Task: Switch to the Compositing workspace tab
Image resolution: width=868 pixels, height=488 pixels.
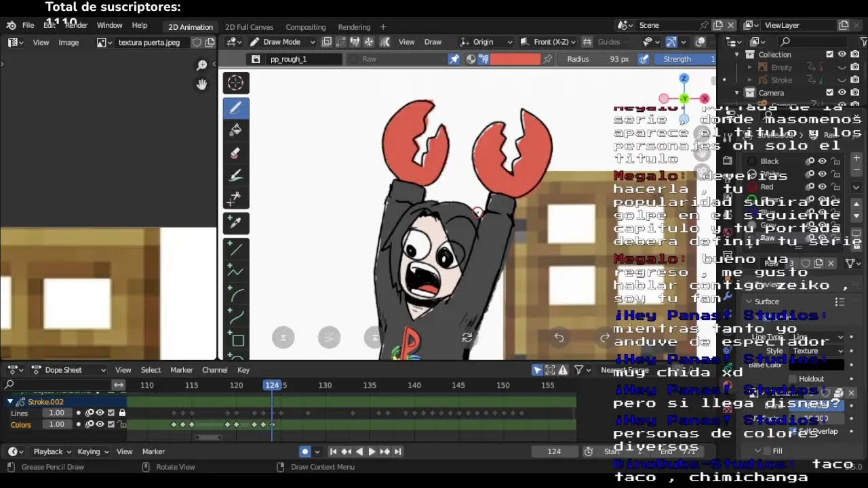Action: [x=305, y=27]
